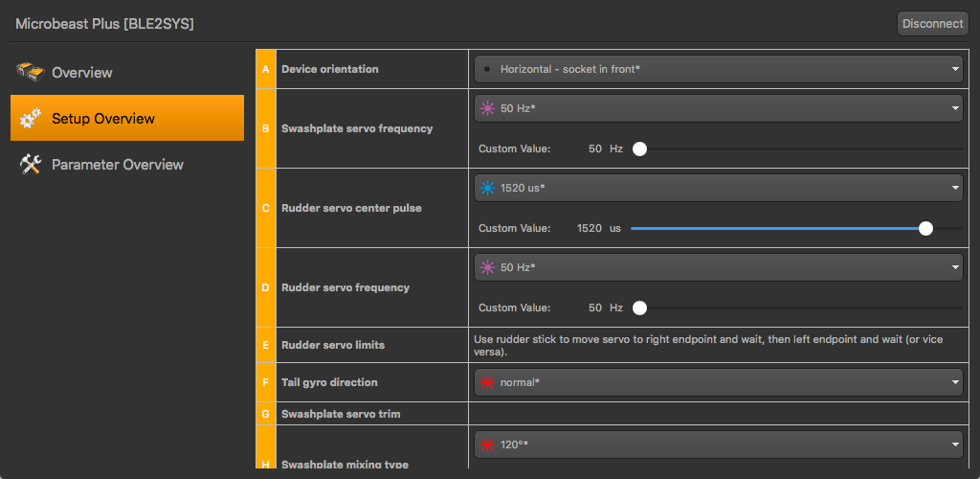Screen dimensions: 980x479
Task: Open the Rudder servo center pulse dropdown
Action: point(718,188)
